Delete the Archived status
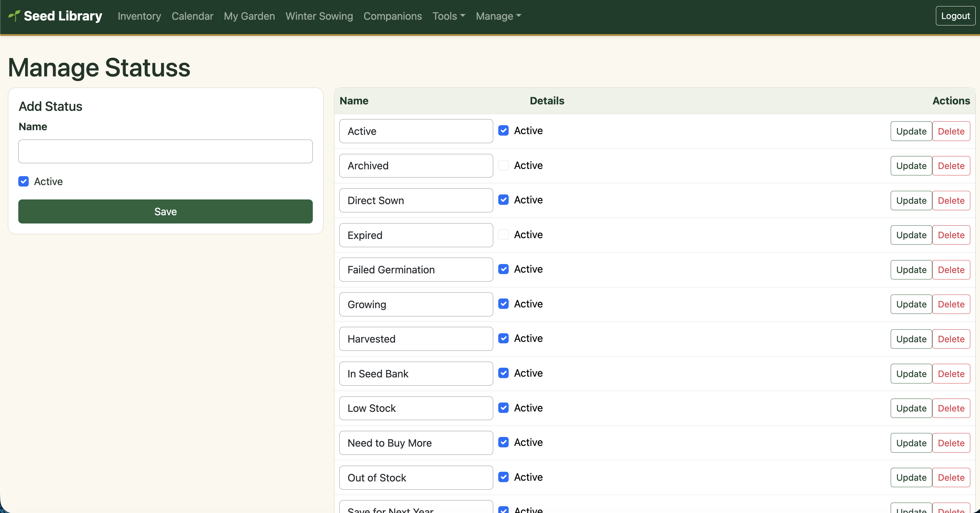Viewport: 980px width, 513px height. pyautogui.click(x=951, y=166)
